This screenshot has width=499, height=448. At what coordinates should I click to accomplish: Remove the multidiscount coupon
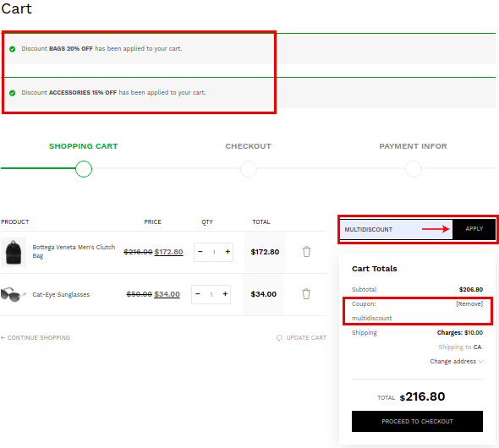[x=469, y=303]
